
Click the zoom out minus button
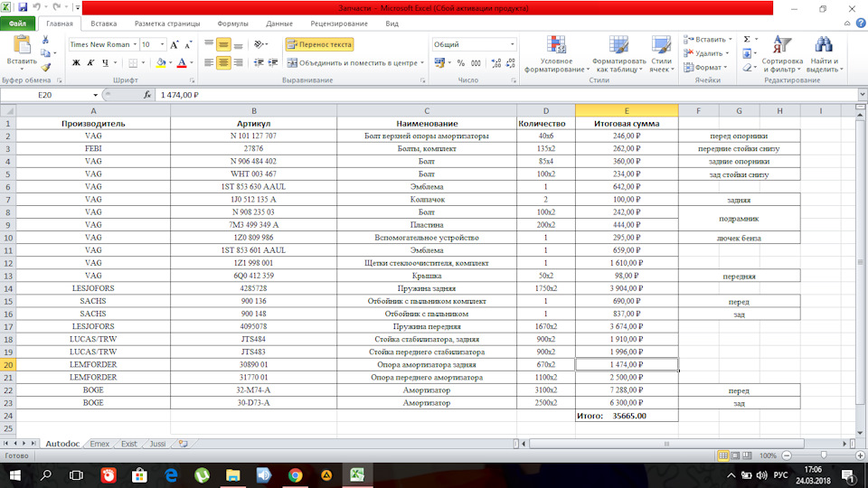tap(787, 455)
